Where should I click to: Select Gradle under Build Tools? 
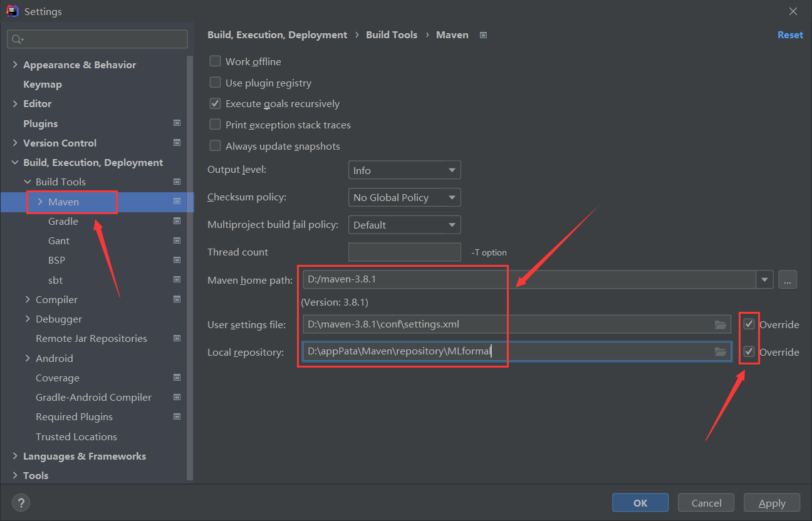pyautogui.click(x=63, y=221)
